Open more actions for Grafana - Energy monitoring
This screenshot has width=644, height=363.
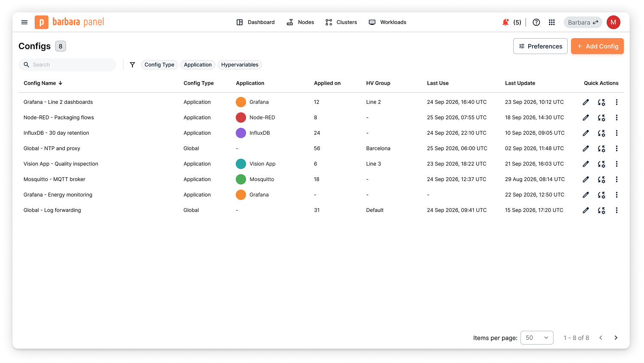pyautogui.click(x=617, y=195)
